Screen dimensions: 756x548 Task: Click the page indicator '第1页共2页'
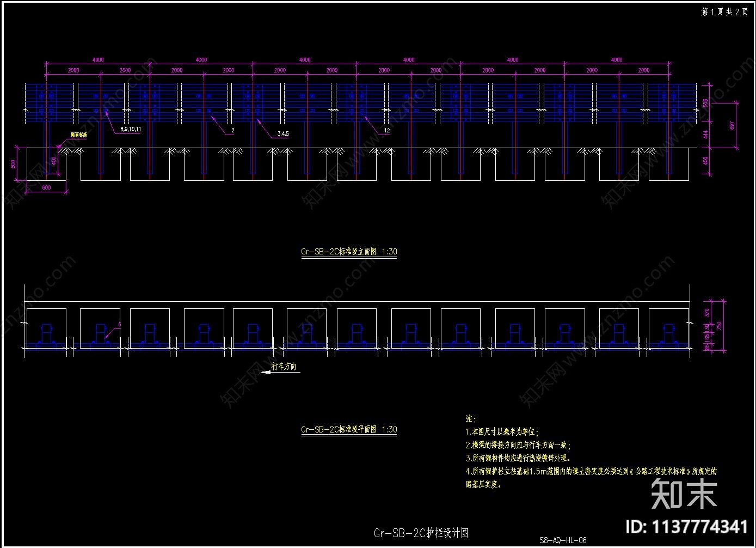724,12
